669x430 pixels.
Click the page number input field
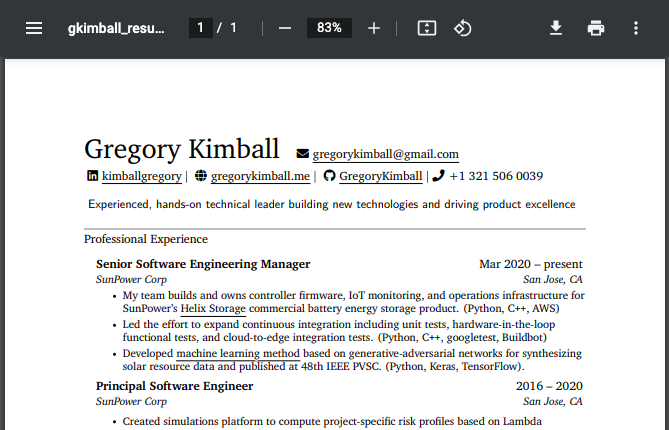pos(201,28)
